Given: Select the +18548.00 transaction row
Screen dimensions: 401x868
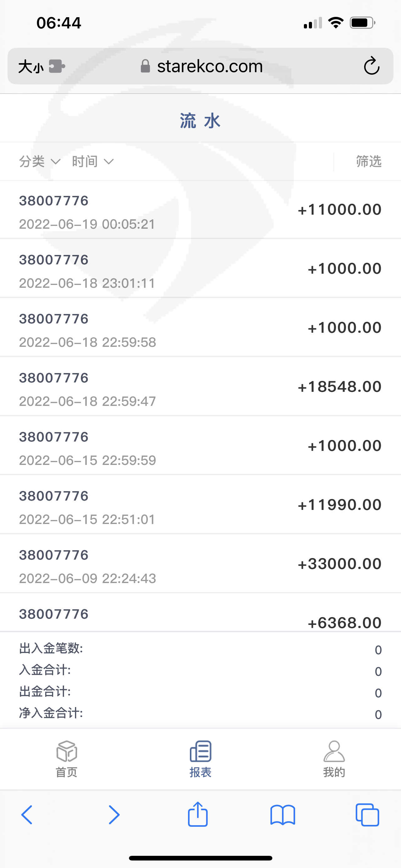Looking at the screenshot, I should (x=200, y=387).
